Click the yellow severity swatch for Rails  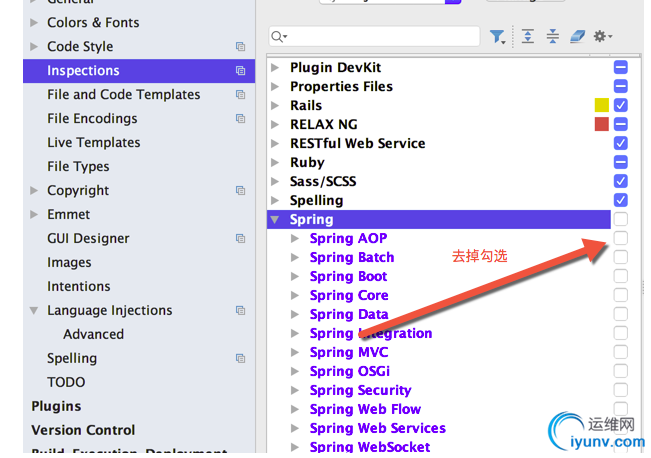602,105
